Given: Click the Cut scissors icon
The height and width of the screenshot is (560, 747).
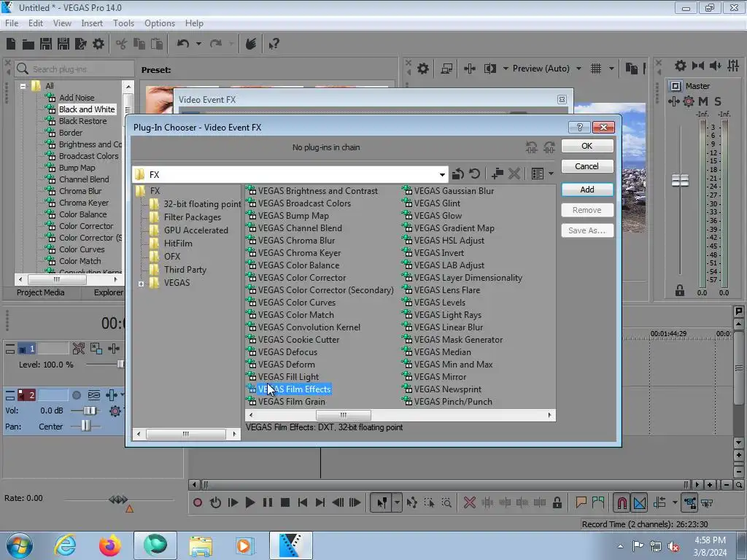Looking at the screenshot, I should tap(122, 44).
